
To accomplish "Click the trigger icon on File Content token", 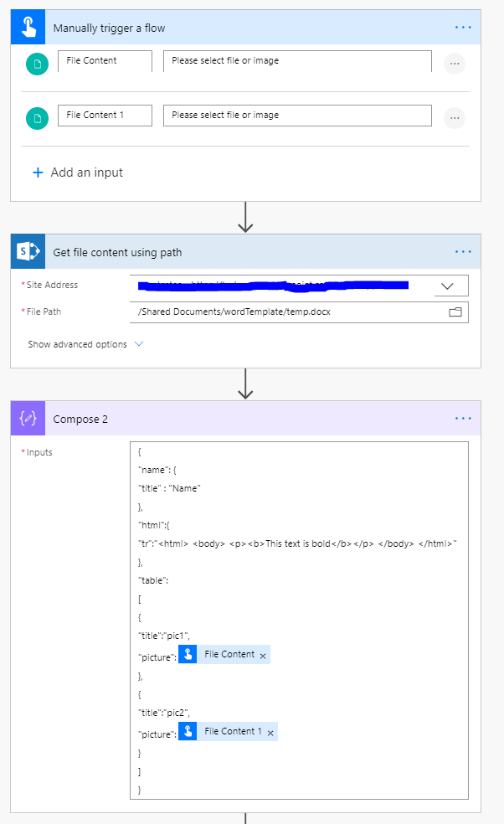I will (x=188, y=654).
